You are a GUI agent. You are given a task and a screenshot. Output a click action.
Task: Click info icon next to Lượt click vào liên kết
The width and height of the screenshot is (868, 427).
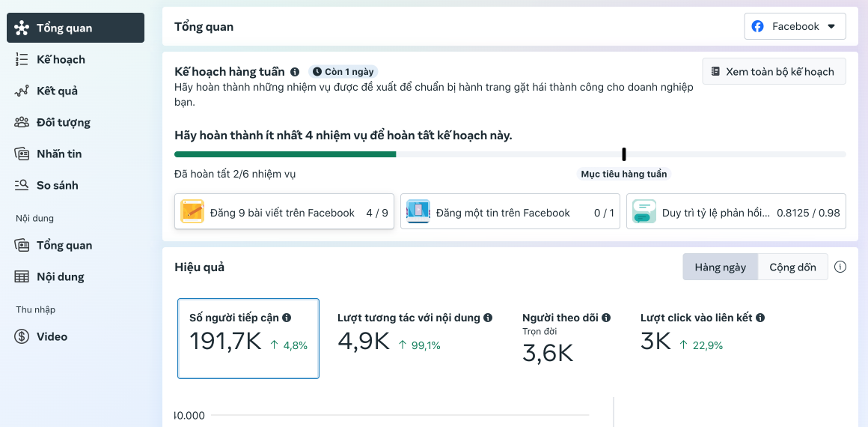pyautogui.click(x=760, y=318)
